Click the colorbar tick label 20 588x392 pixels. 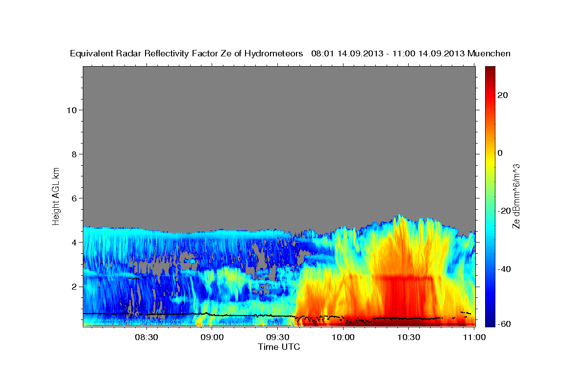coord(503,95)
